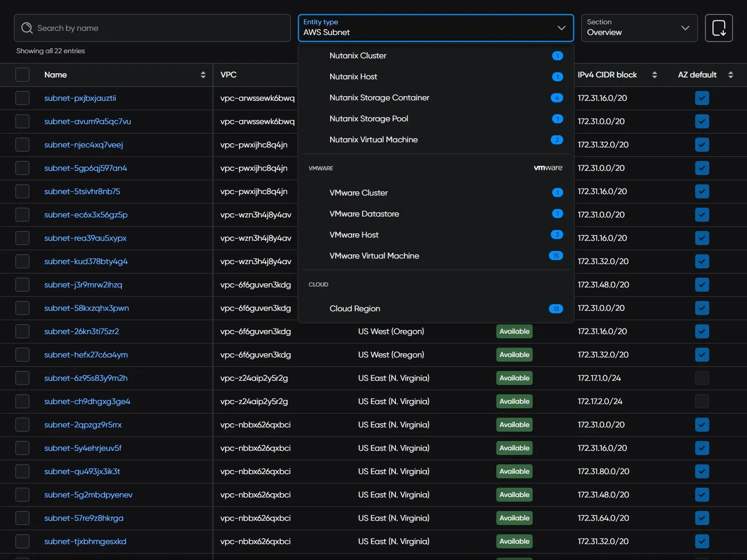The image size is (747, 560).
Task: Select Nutanix Storage Pool option
Action: (x=436, y=119)
